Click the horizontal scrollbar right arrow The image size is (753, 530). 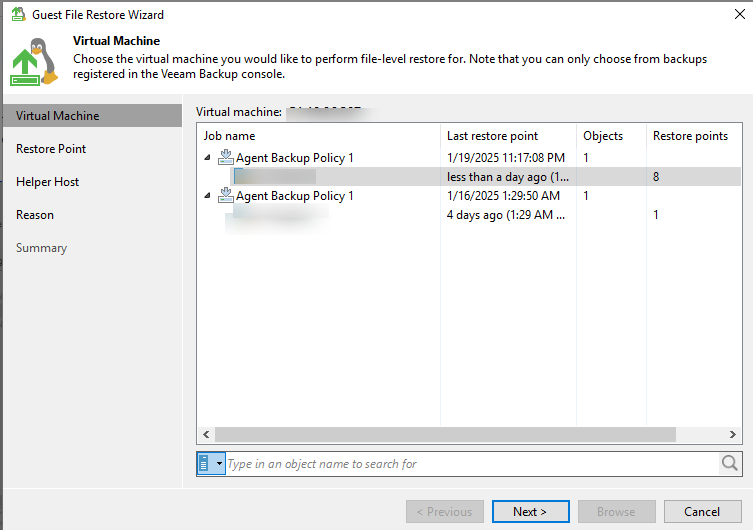coord(735,435)
